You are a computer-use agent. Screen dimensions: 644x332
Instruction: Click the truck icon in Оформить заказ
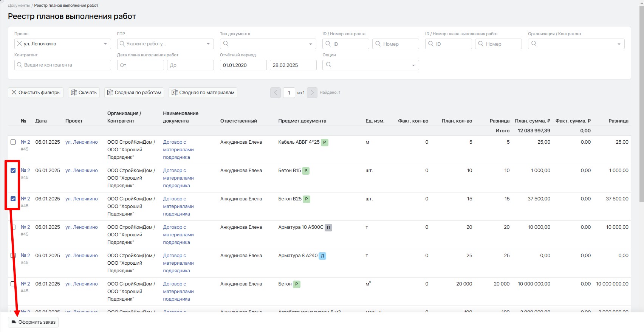pos(14,322)
